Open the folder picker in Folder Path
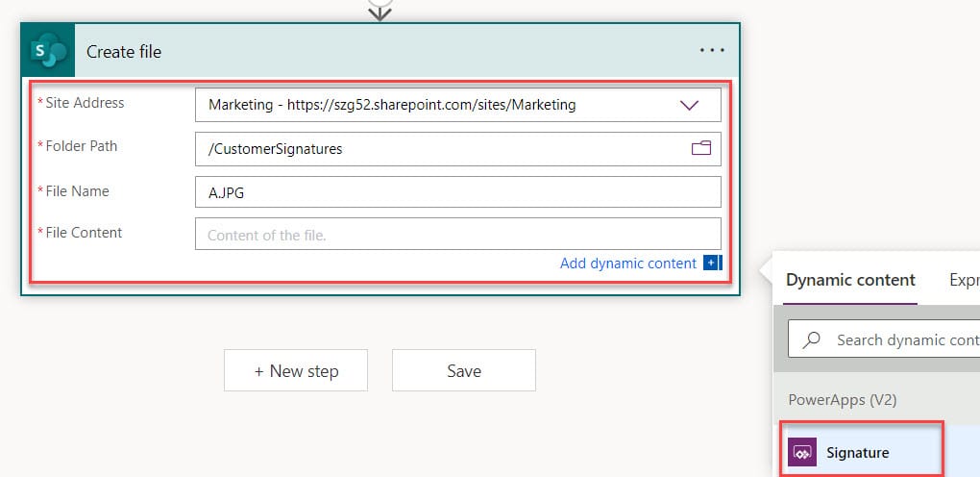980x477 pixels. click(701, 148)
